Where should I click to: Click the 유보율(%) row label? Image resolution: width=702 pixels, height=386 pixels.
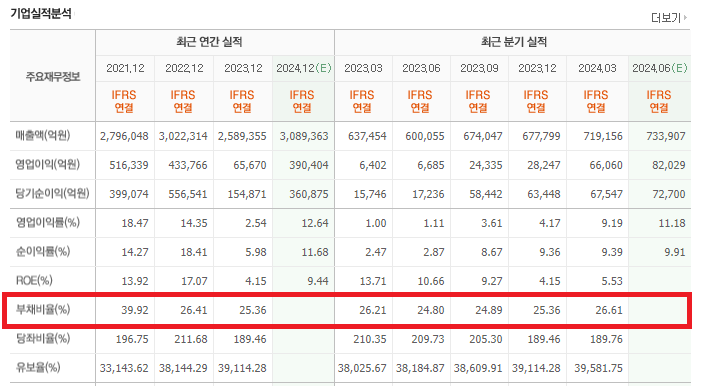pos(38,368)
